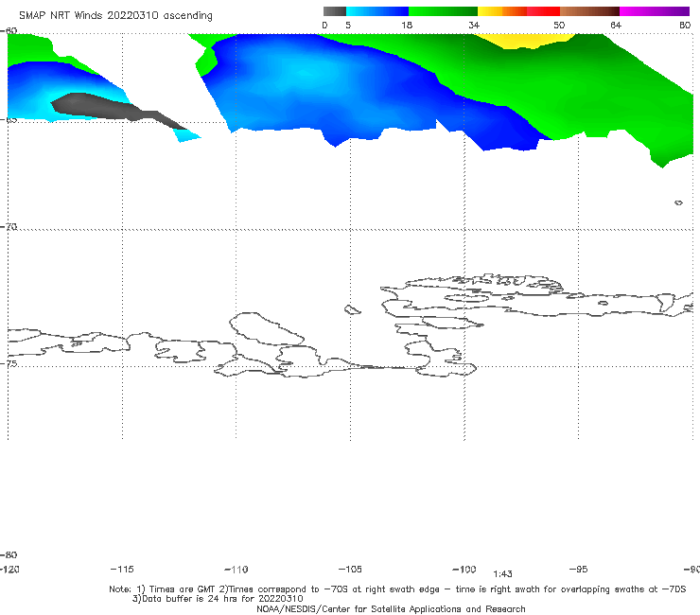Click the gray segment of the wind color bar

coord(335,11)
